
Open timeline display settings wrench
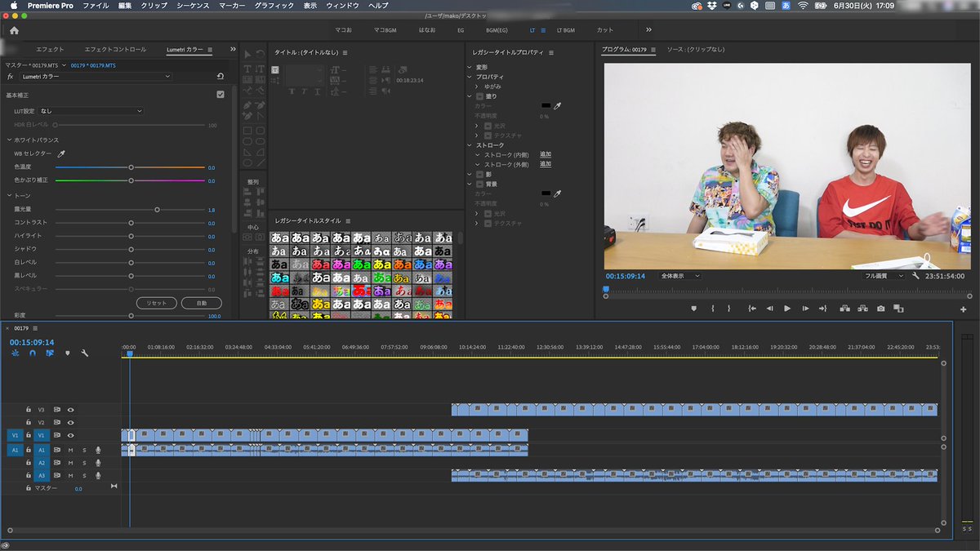click(x=84, y=353)
